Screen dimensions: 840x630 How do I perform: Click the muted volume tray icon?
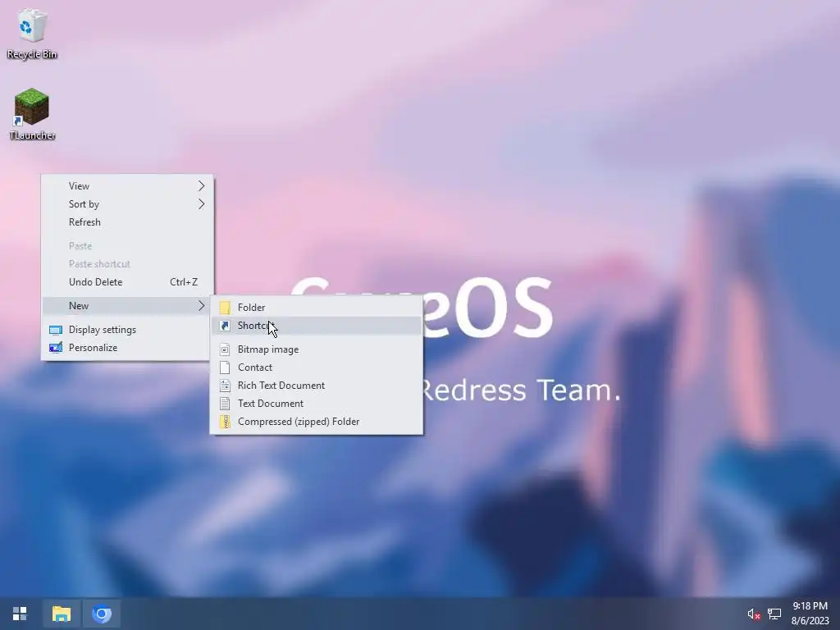click(754, 614)
